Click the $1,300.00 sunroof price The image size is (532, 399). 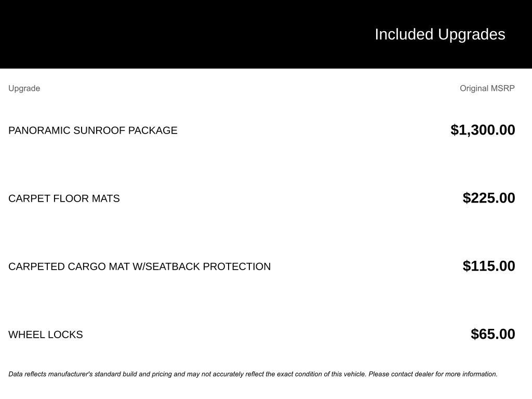[483, 130]
